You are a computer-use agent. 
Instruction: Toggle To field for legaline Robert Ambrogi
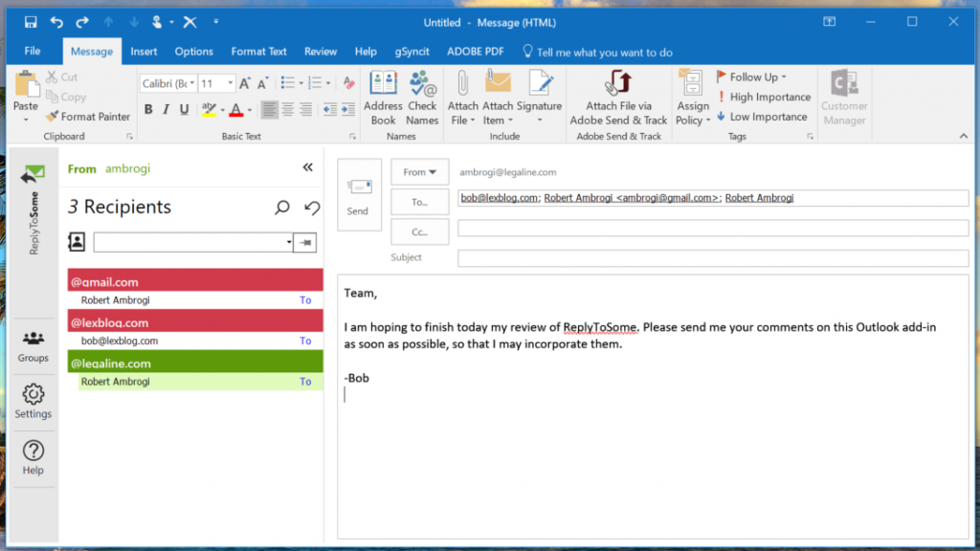click(305, 382)
